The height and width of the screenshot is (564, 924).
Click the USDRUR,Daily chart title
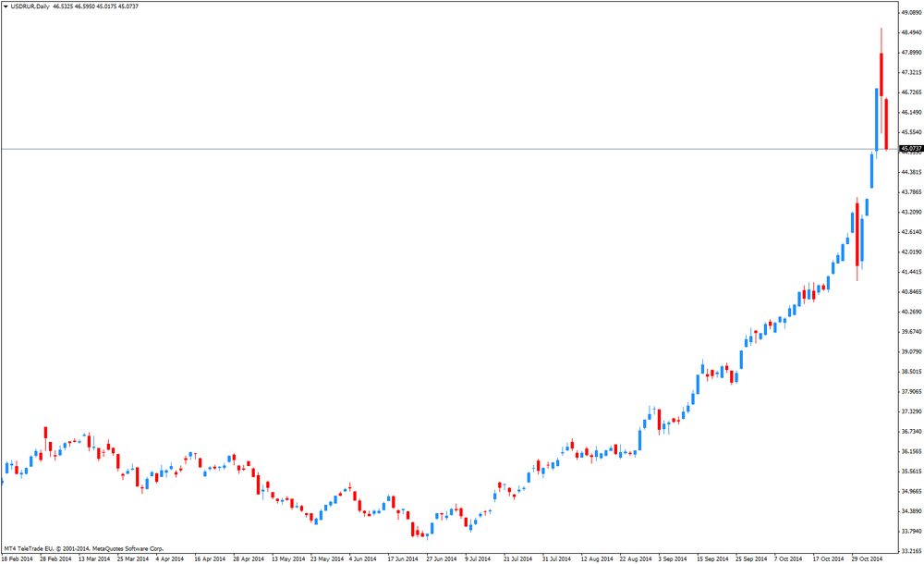tap(30, 6)
